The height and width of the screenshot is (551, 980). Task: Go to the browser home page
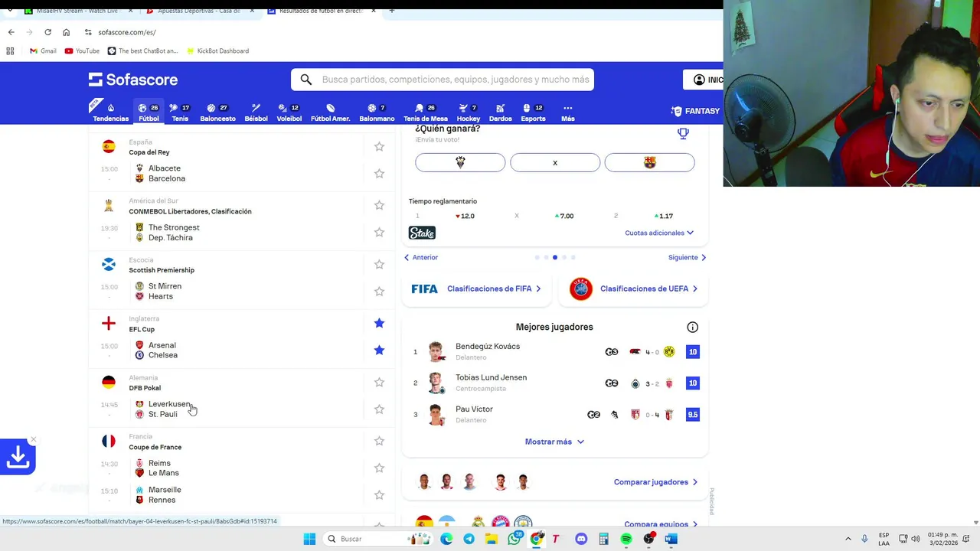(x=66, y=32)
